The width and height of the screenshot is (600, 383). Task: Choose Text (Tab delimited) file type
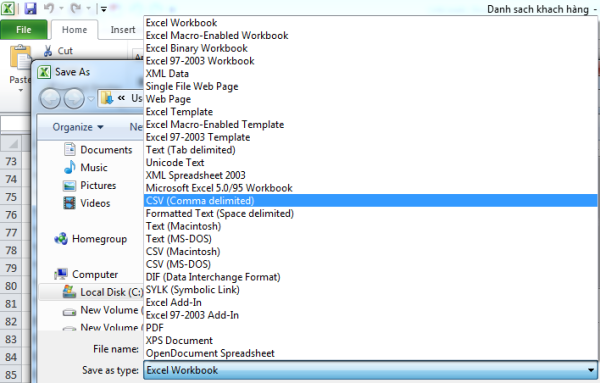(x=370, y=150)
